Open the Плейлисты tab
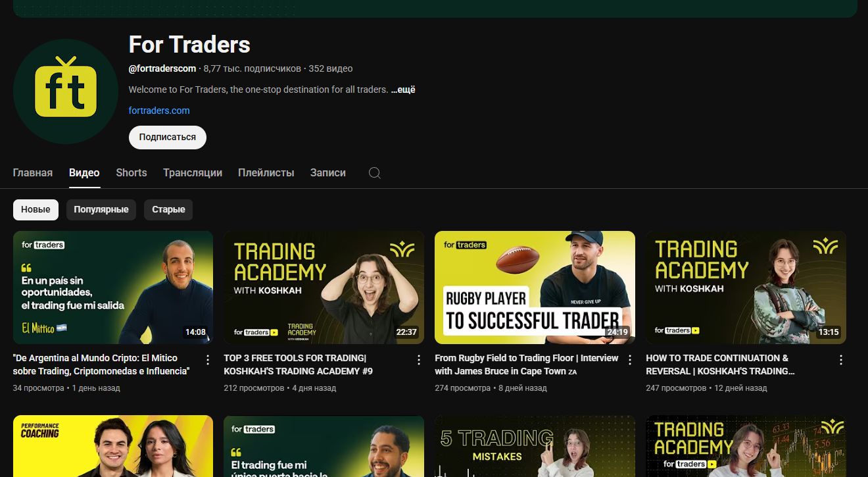The height and width of the screenshot is (477, 868). [266, 173]
